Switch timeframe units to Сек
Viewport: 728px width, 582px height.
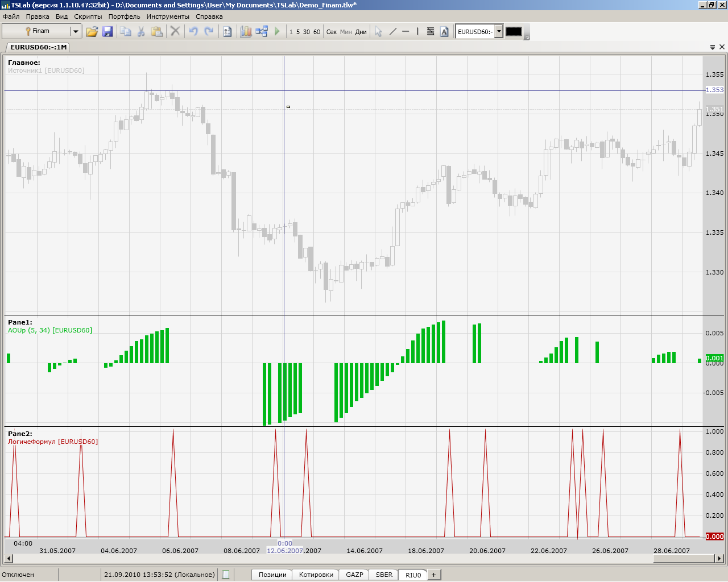pos(332,32)
